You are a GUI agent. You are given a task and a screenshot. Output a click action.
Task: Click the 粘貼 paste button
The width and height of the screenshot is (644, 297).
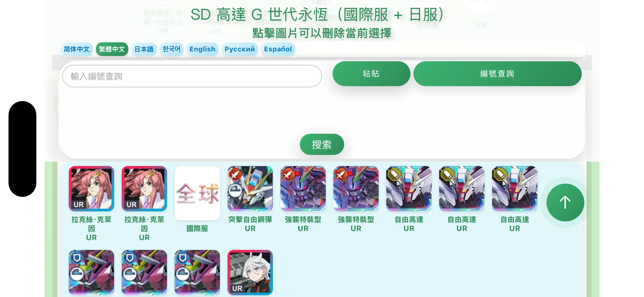(x=371, y=74)
